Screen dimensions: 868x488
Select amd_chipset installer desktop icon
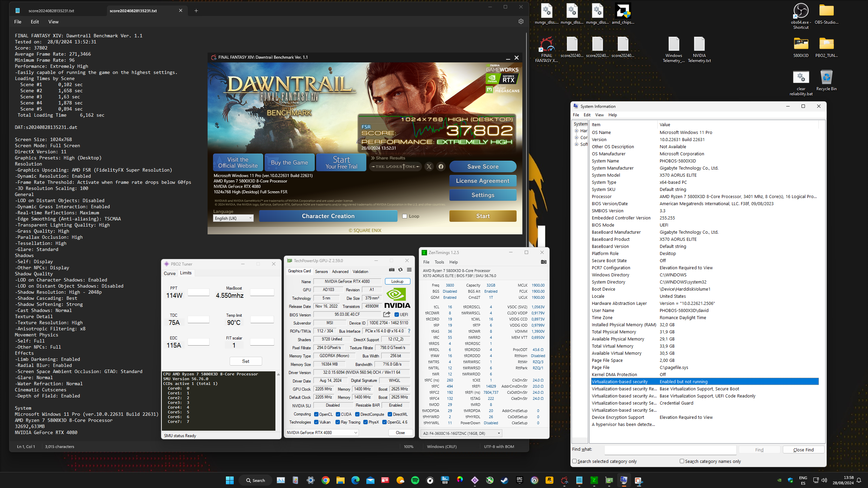tap(623, 14)
